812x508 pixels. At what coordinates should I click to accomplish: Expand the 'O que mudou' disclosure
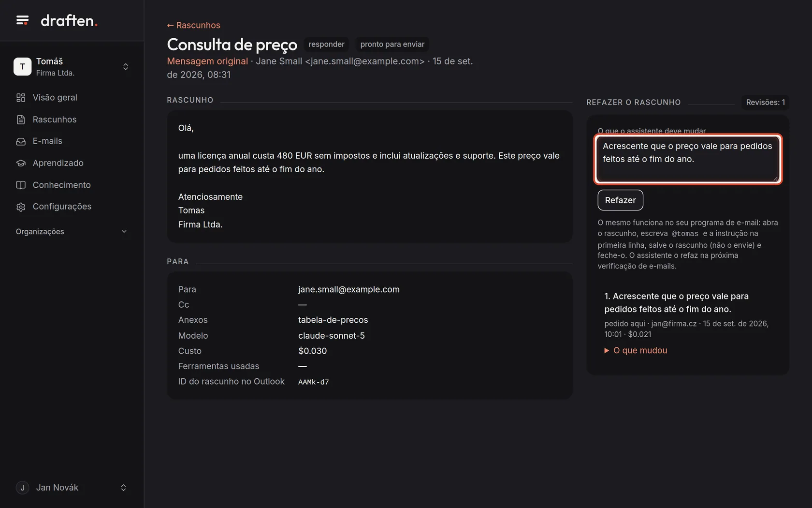tap(636, 350)
